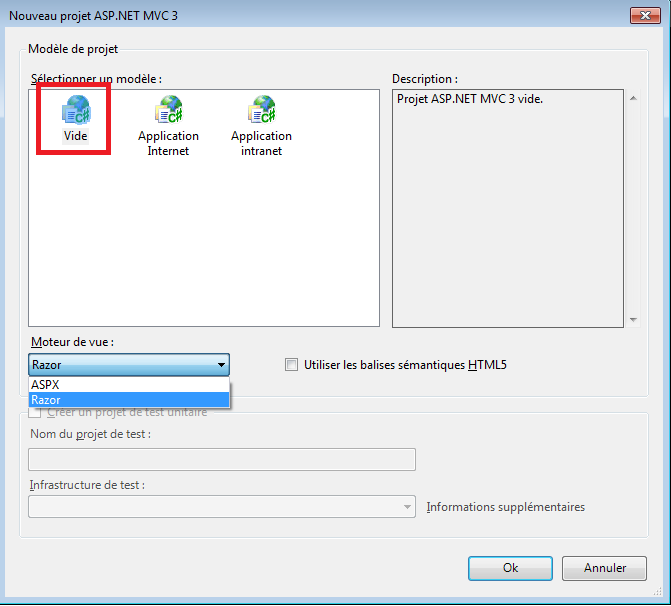Screen dimensions: 671x606
Task: Tick Créer un projet de test unitaire checkbox
Action: click(34, 412)
